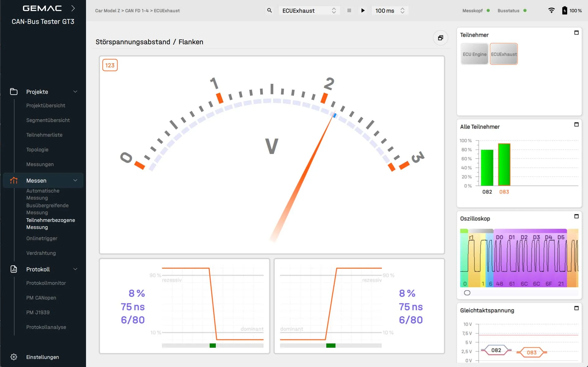
Task: Click the search magnifier icon
Action: (269, 10)
